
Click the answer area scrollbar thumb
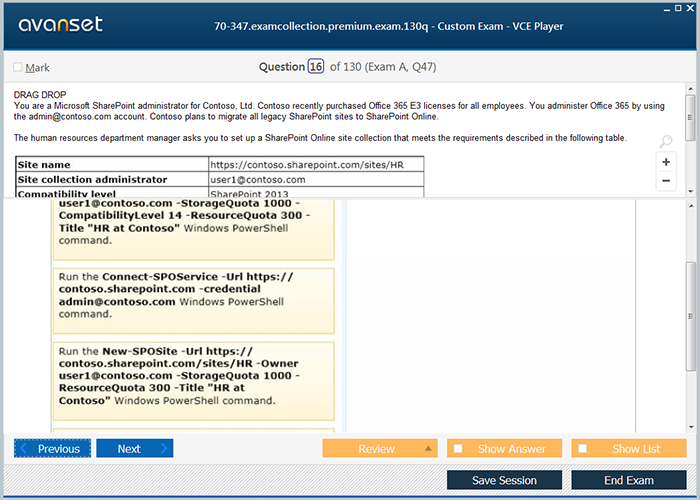(691, 316)
